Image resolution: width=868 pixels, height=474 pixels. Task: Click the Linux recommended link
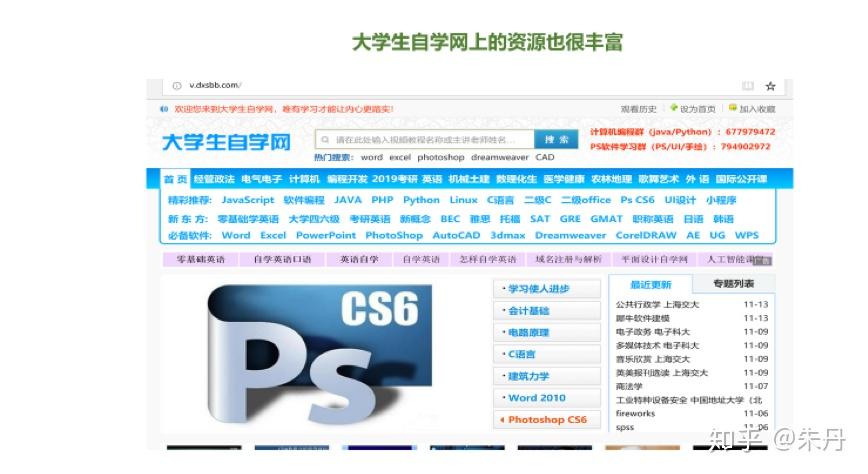pos(463,200)
